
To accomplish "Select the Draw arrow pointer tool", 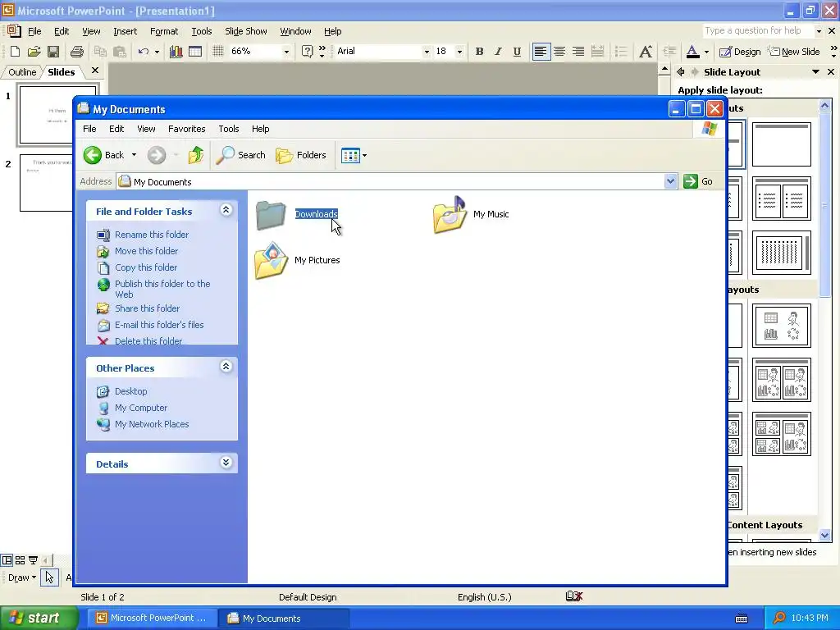I will click(49, 577).
